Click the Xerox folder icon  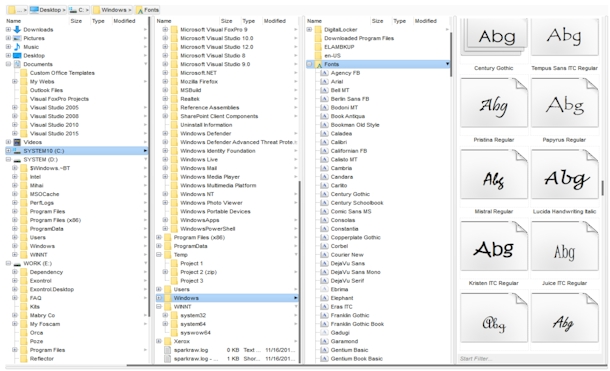click(167, 341)
